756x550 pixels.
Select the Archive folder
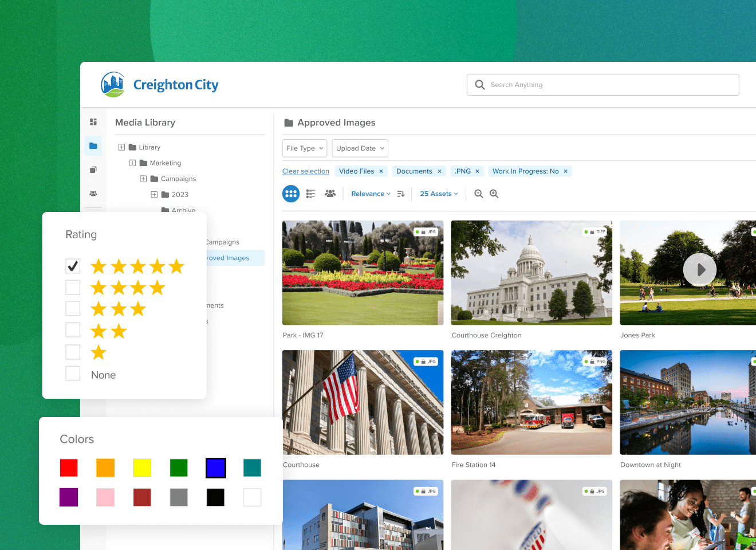pos(178,210)
